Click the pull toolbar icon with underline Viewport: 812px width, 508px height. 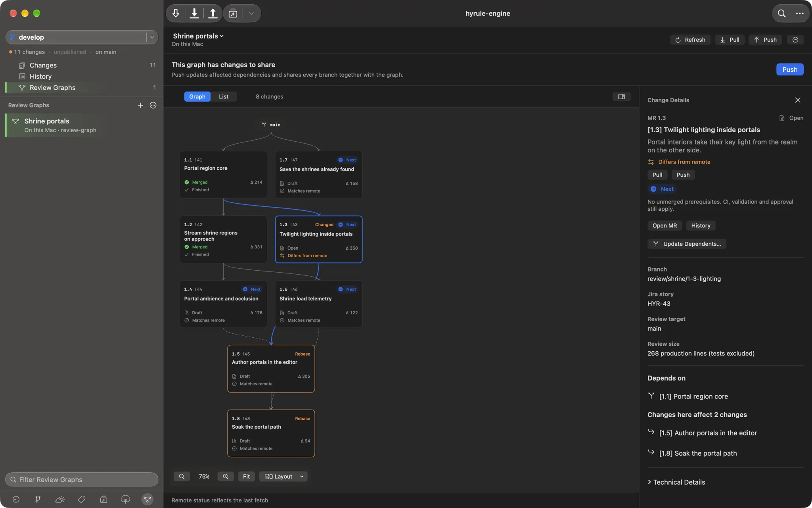pyautogui.click(x=194, y=13)
